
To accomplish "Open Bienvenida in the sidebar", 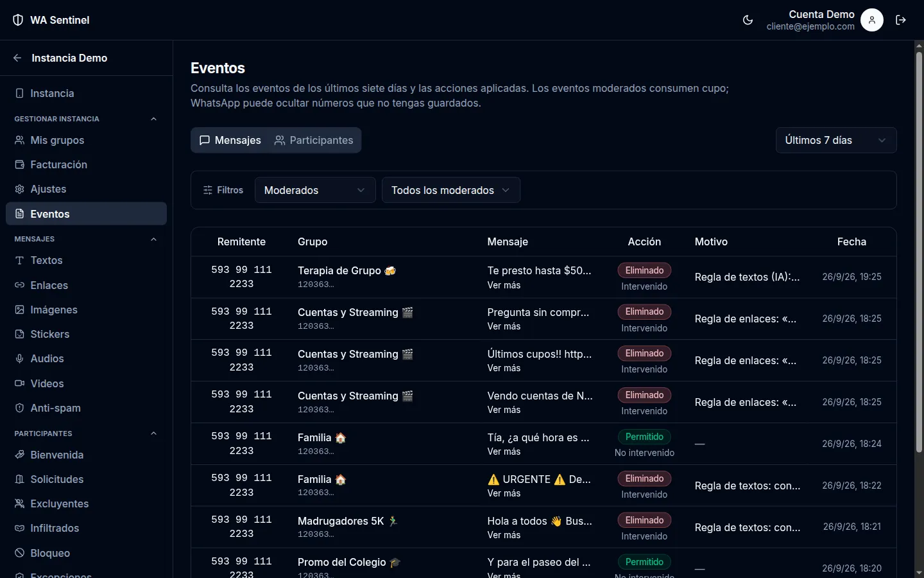I will click(86, 455).
